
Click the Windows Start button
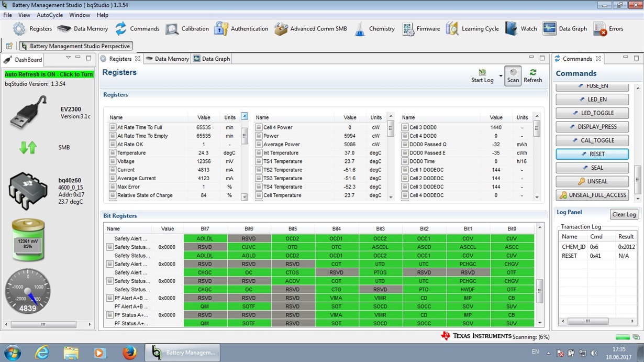(x=13, y=353)
